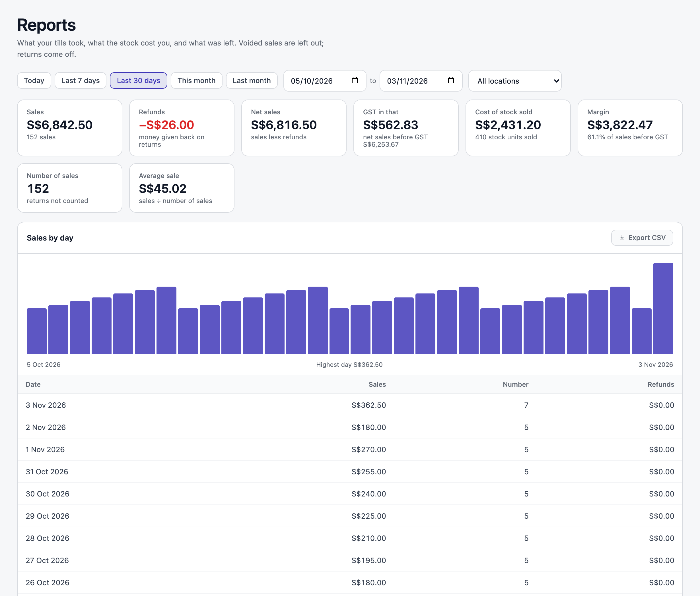700x596 pixels.
Task: Click start date field 05/10/2026
Action: coord(325,81)
